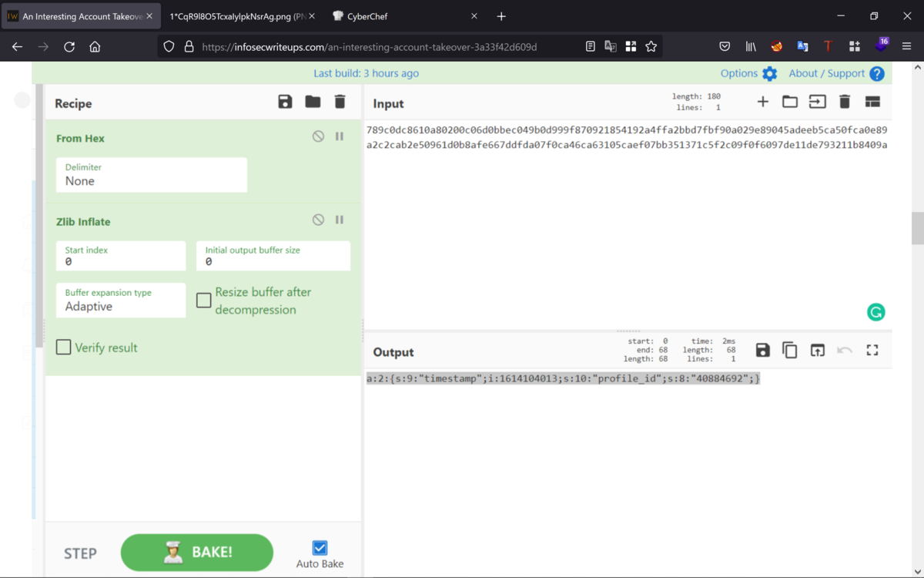Go to browser home page

(x=95, y=46)
